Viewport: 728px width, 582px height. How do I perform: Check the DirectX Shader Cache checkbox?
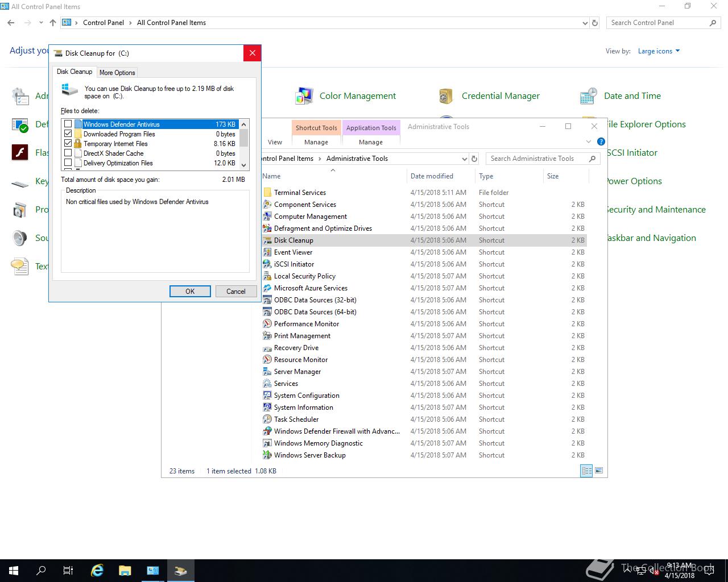(68, 153)
